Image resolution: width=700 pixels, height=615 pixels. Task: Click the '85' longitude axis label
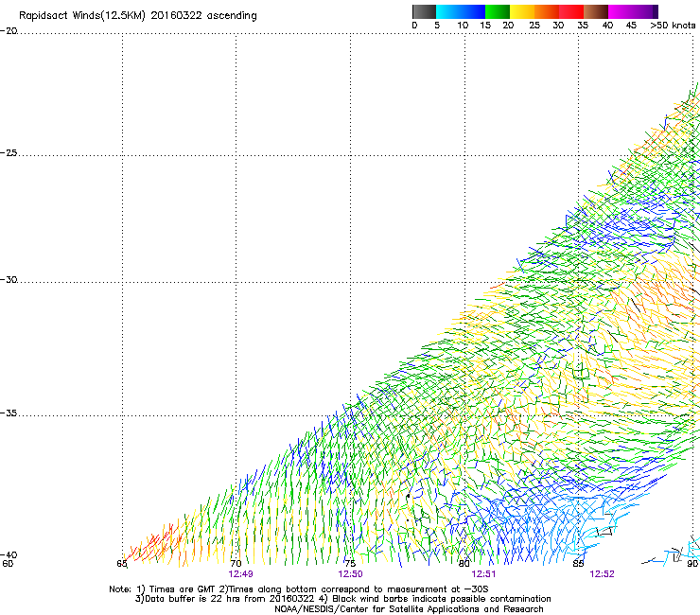579,564
